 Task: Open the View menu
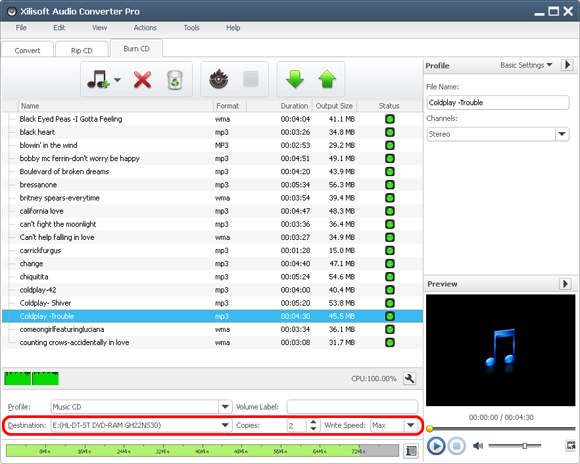tap(100, 28)
